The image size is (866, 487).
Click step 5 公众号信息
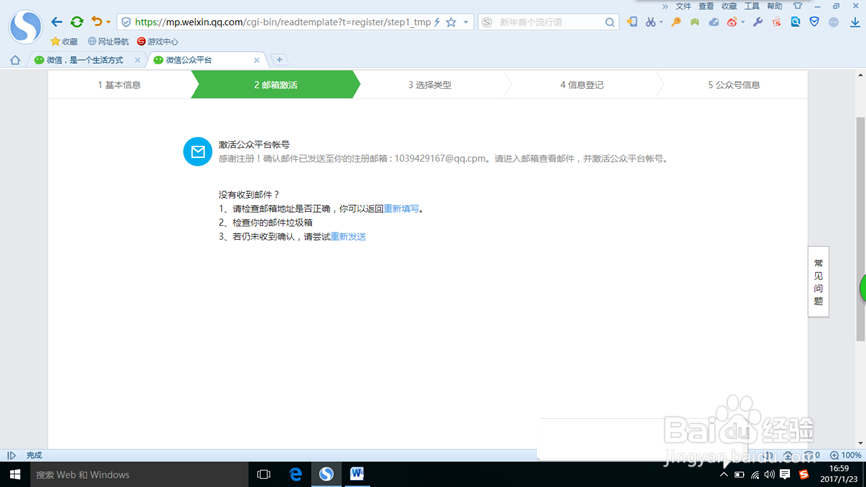tap(734, 84)
